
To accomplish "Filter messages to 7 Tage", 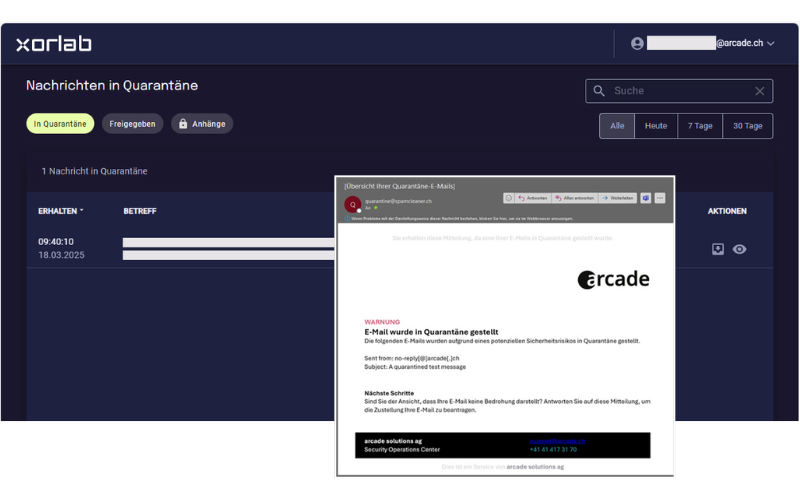I will click(x=700, y=126).
